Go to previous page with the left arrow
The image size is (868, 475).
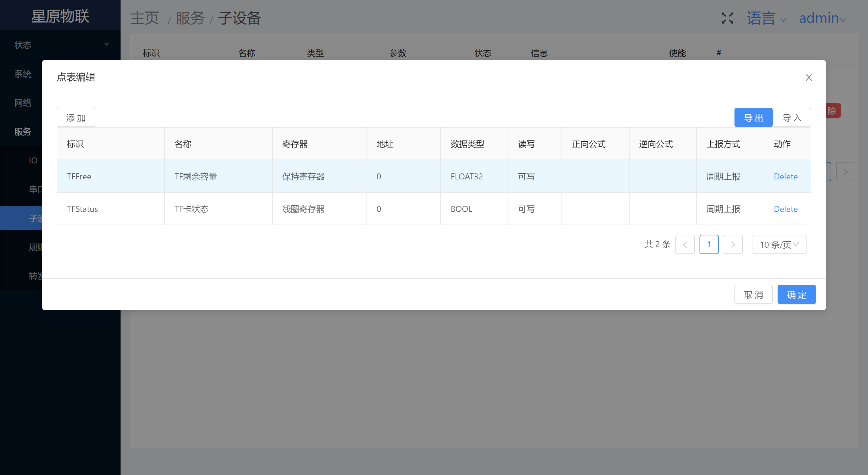pos(685,244)
